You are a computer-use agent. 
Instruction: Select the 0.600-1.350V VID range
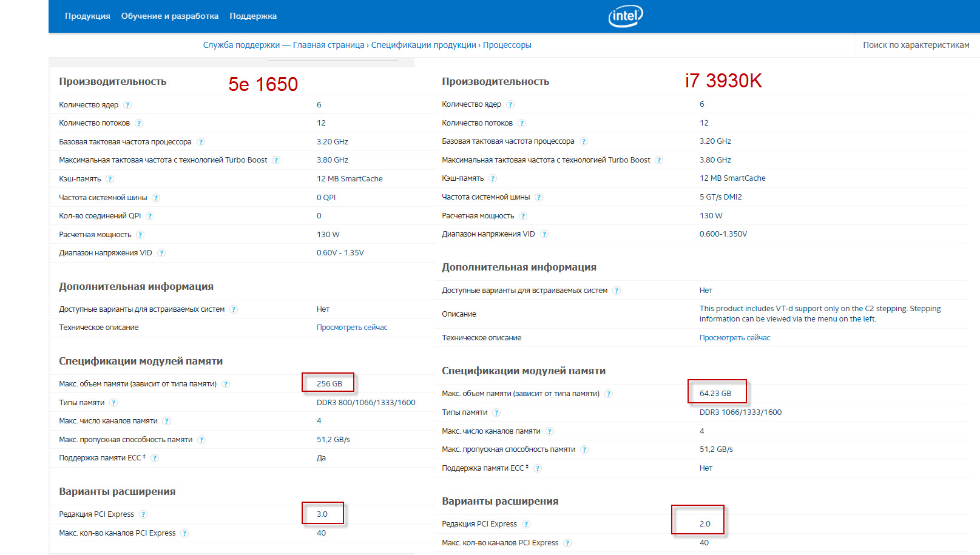723,234
